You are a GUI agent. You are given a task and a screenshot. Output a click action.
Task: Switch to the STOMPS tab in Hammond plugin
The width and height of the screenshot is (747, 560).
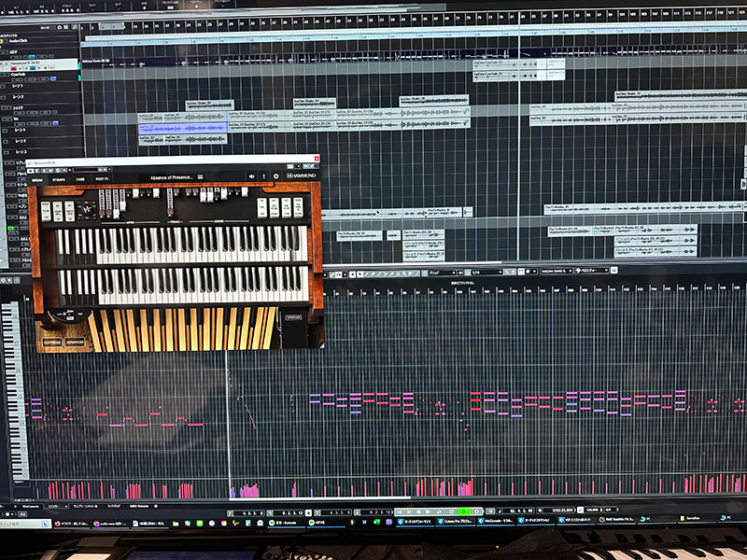coord(59,179)
